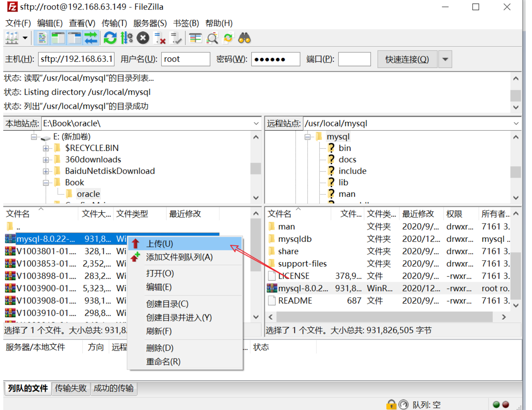The width and height of the screenshot is (532, 410).
Task: Toggle the transfer queue display
Action: [91, 38]
